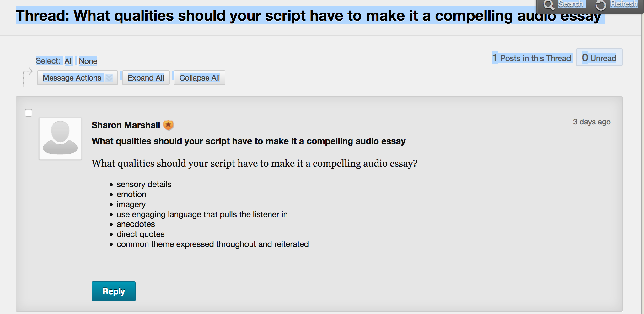Click Sharon Marshall's achievement badge icon
The width and height of the screenshot is (644, 314).
tap(169, 125)
